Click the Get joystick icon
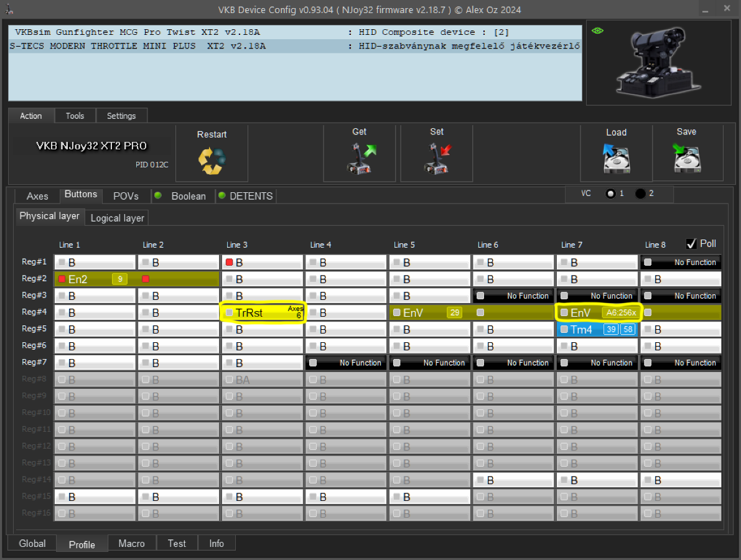Screen dimensions: 741x560 (361, 159)
